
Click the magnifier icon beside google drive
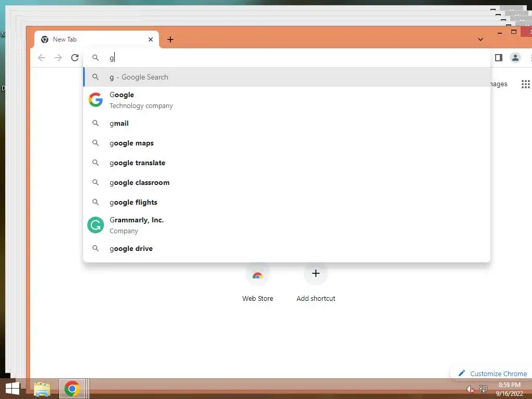point(96,248)
